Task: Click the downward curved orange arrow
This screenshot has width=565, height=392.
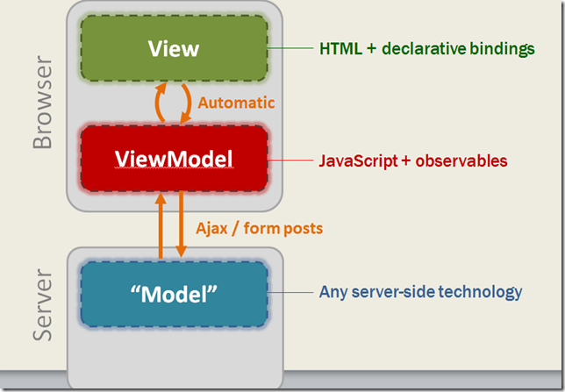Action: tap(186, 103)
